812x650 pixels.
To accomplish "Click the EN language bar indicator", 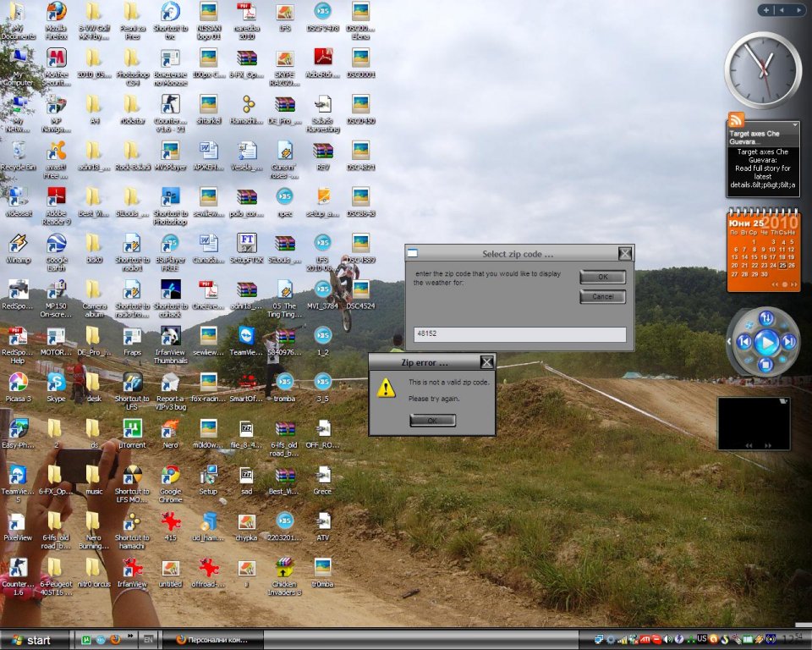I will [x=147, y=640].
